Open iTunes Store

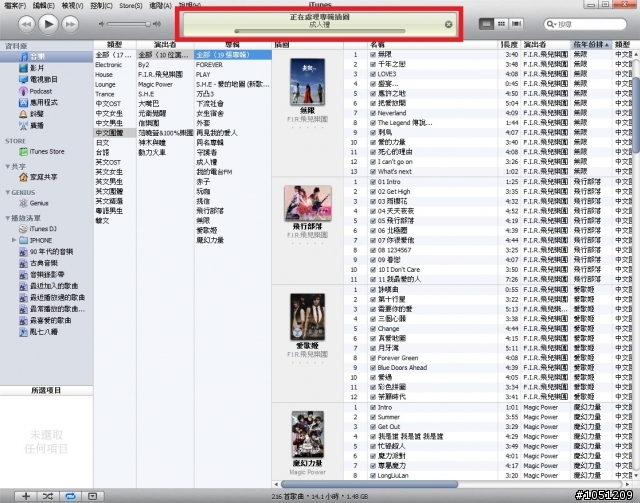(42, 151)
